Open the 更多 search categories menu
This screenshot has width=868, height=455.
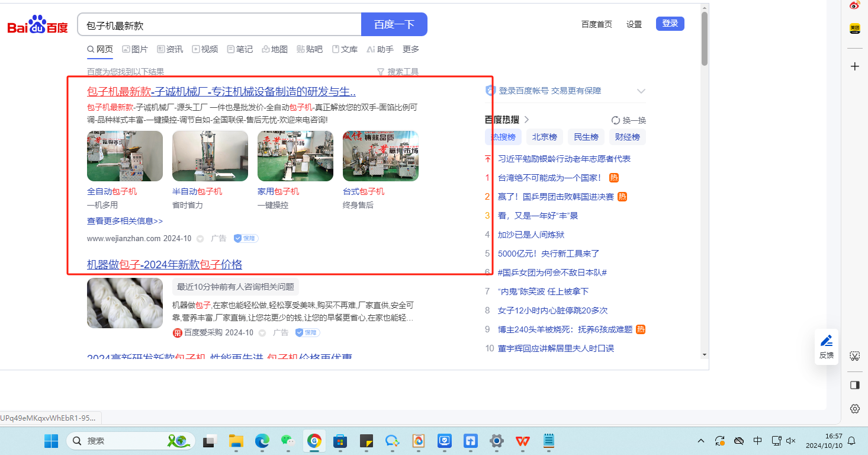coord(411,49)
